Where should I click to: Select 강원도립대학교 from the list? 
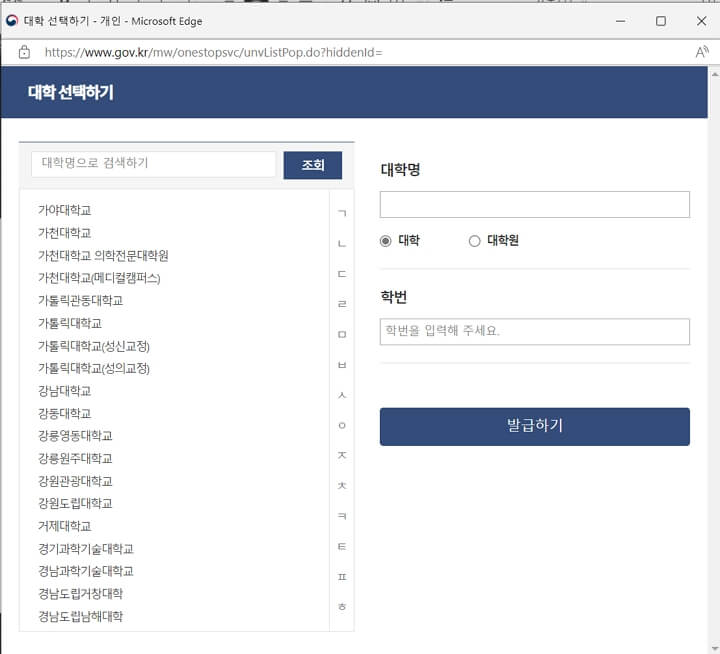click(x=75, y=503)
